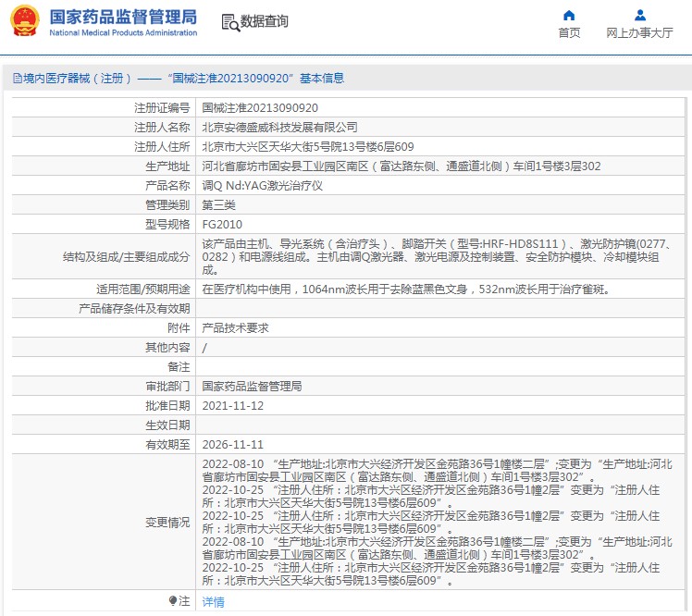Click the 首页 home icon
692x616 pixels.
[x=569, y=16]
